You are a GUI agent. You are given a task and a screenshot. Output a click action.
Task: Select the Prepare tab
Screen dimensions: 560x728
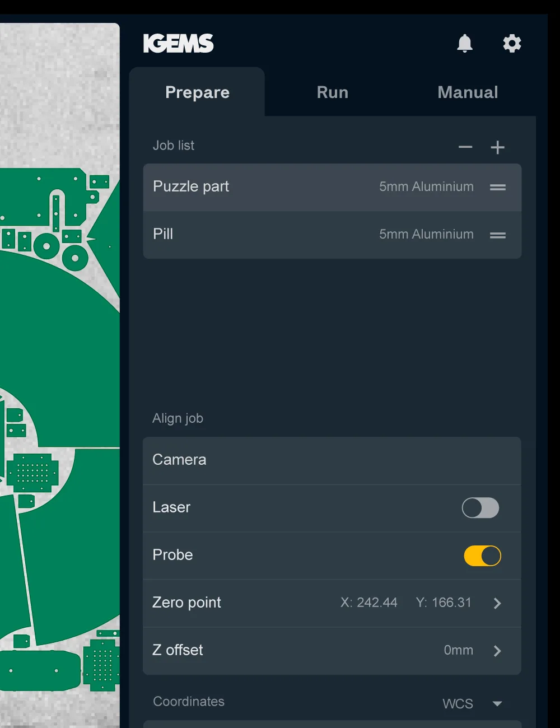tap(197, 92)
